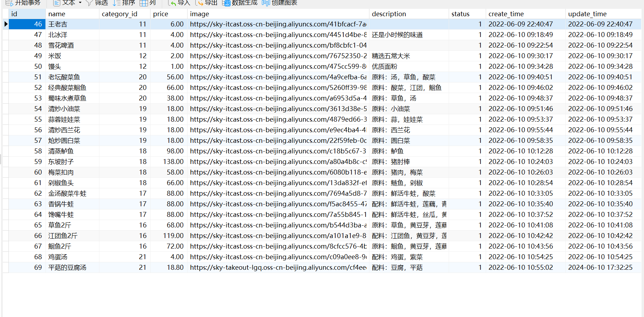
Task: Click the price cell 98.00
Action: click(x=169, y=151)
